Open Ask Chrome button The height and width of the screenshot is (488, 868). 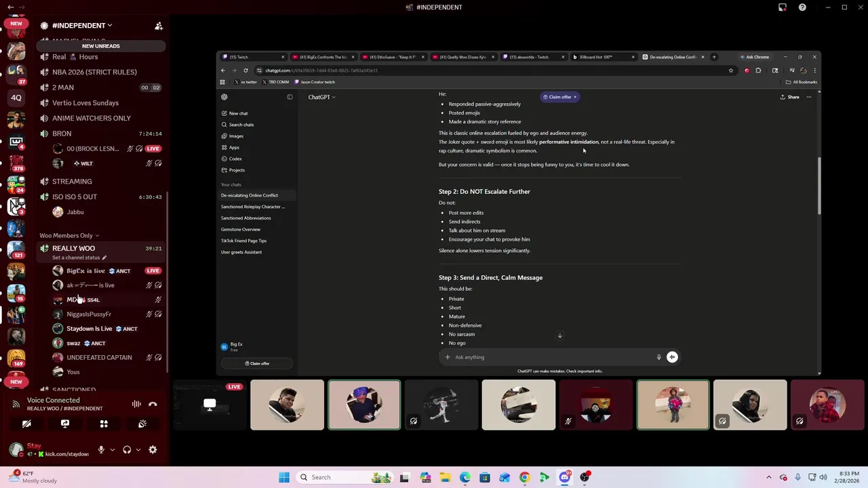pyautogui.click(x=754, y=57)
